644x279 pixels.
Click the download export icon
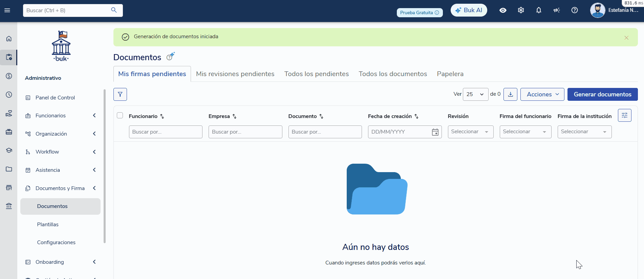(510, 94)
